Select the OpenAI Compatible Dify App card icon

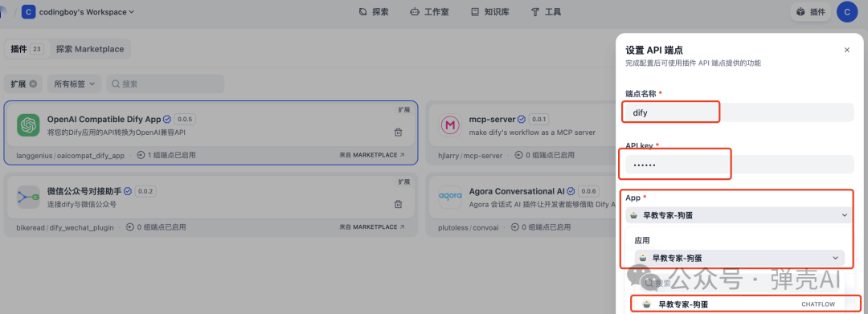[x=28, y=125]
